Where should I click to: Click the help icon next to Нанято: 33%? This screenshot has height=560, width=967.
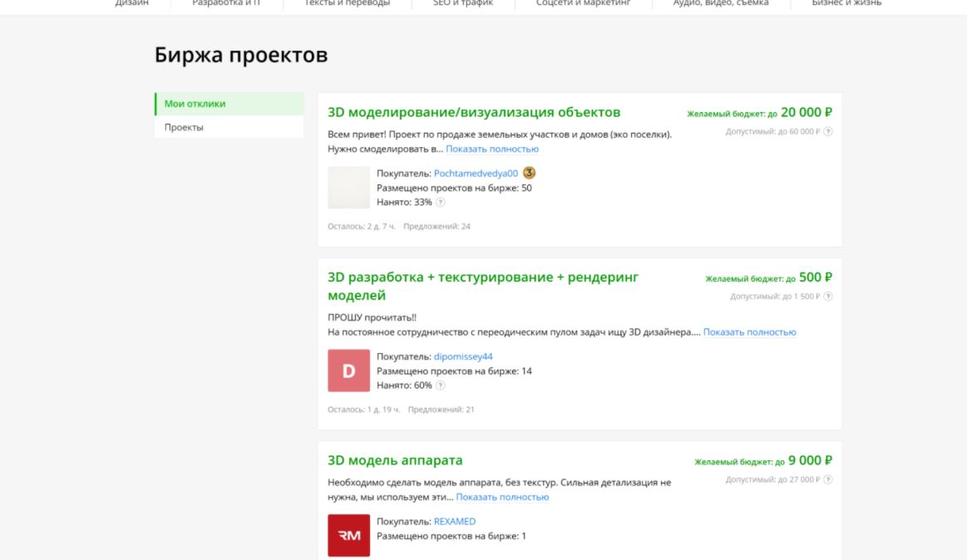click(x=441, y=202)
